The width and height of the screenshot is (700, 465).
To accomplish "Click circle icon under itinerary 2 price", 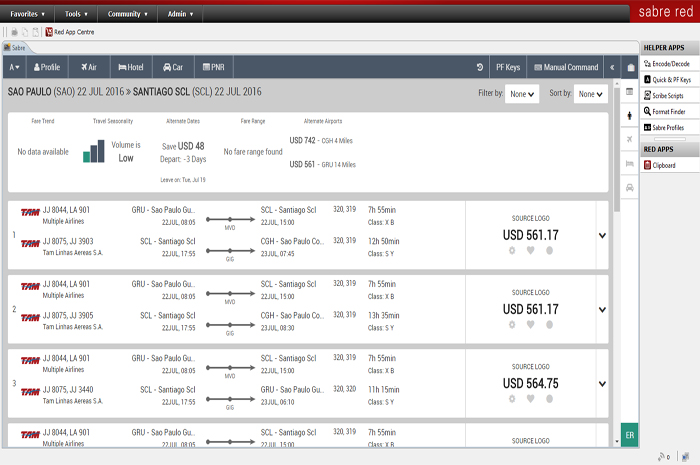I will tap(550, 324).
